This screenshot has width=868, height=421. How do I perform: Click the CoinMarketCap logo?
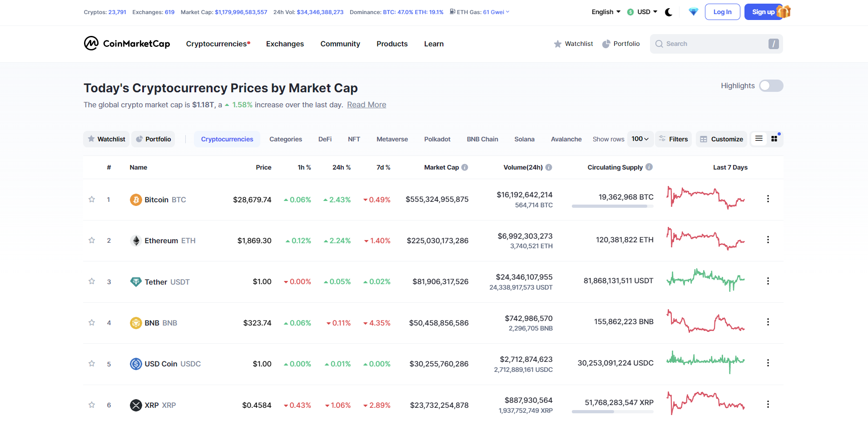[127, 44]
